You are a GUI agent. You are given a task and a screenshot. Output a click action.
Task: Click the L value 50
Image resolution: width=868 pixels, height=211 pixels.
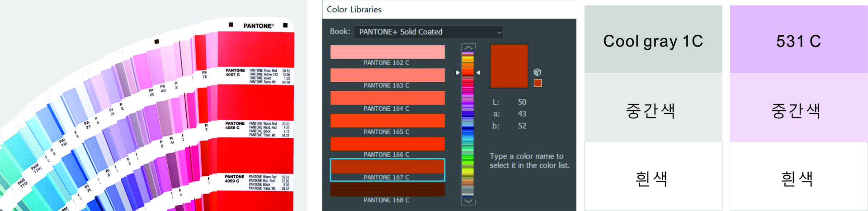pyautogui.click(x=522, y=102)
